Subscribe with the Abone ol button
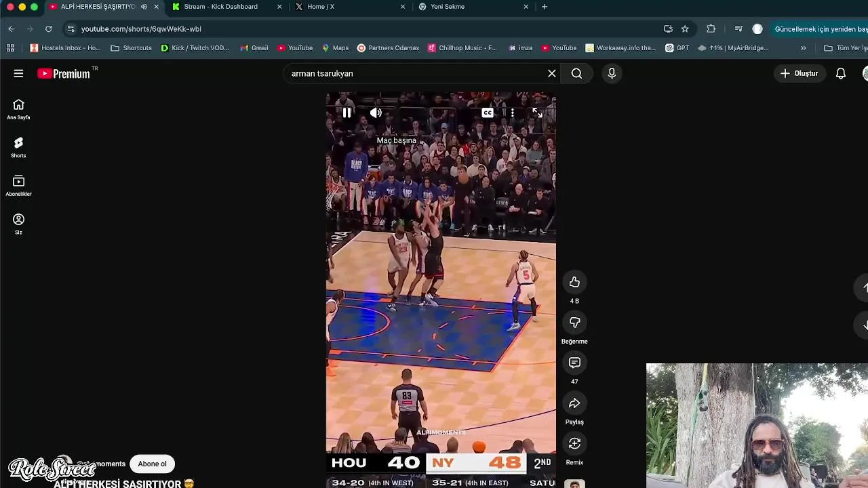The width and height of the screenshot is (868, 488). tap(153, 464)
